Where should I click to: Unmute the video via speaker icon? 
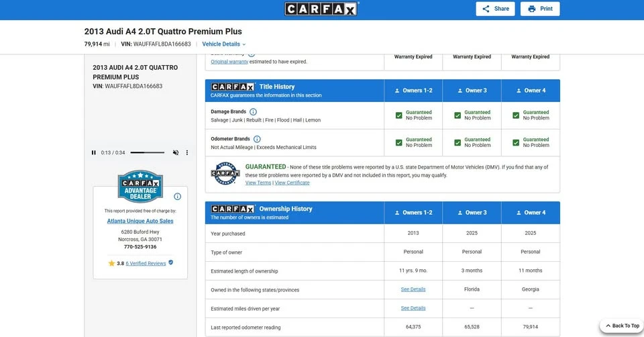point(176,152)
